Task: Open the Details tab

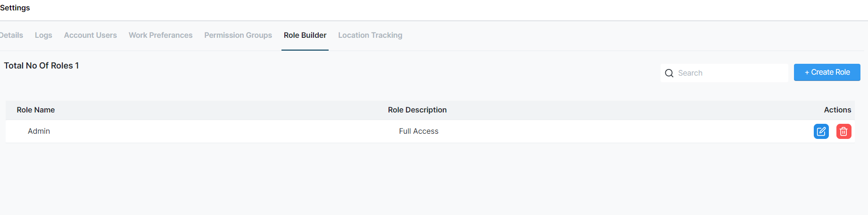Action: pyautogui.click(x=12, y=35)
